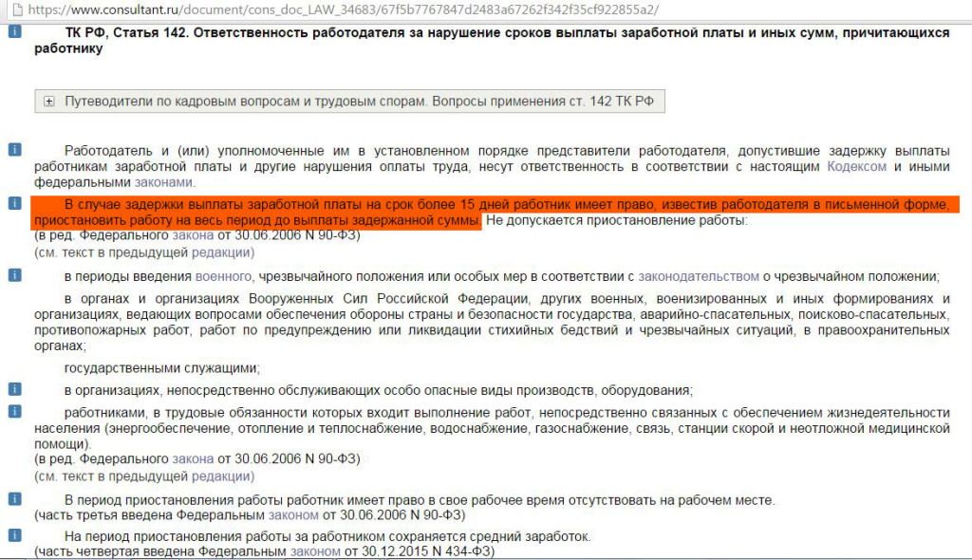Click the text 'Не допускается приостановление работы:'

coord(617,220)
